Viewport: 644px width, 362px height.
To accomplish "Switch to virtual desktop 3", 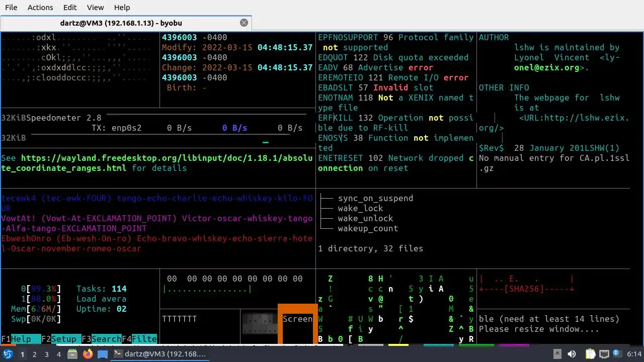I will coord(47,354).
